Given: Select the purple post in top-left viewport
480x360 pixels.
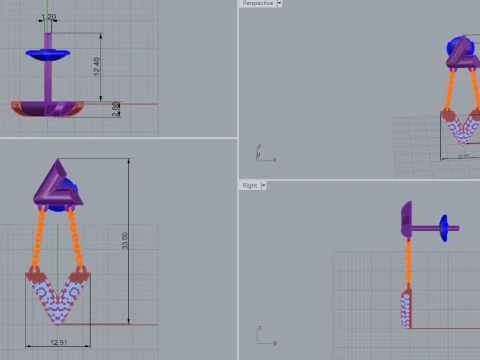Looking at the screenshot, I should [x=48, y=68].
